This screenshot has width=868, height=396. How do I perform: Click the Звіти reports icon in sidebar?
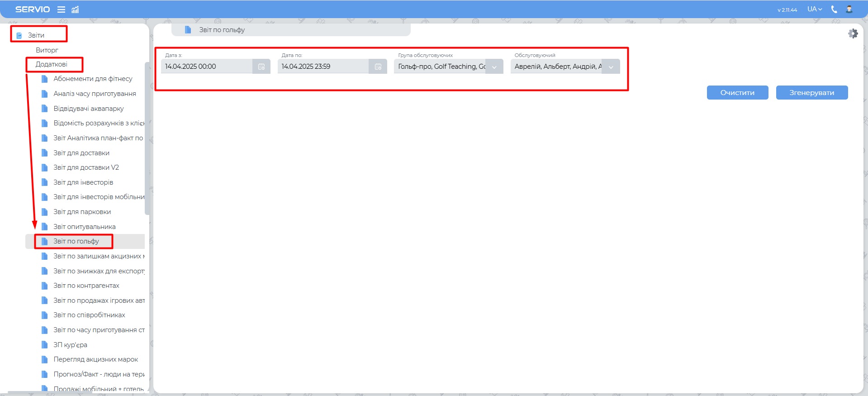click(x=19, y=35)
